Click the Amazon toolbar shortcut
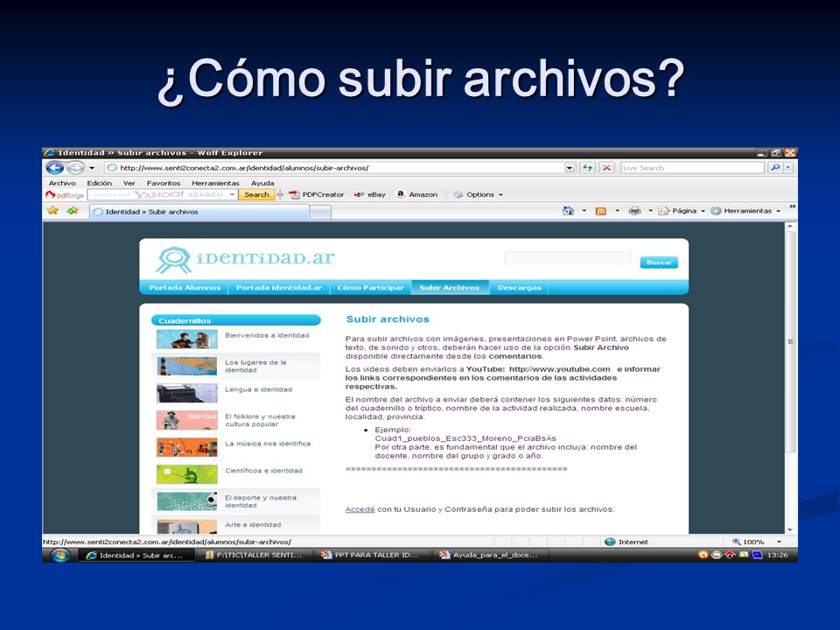This screenshot has width=840, height=630. click(416, 194)
